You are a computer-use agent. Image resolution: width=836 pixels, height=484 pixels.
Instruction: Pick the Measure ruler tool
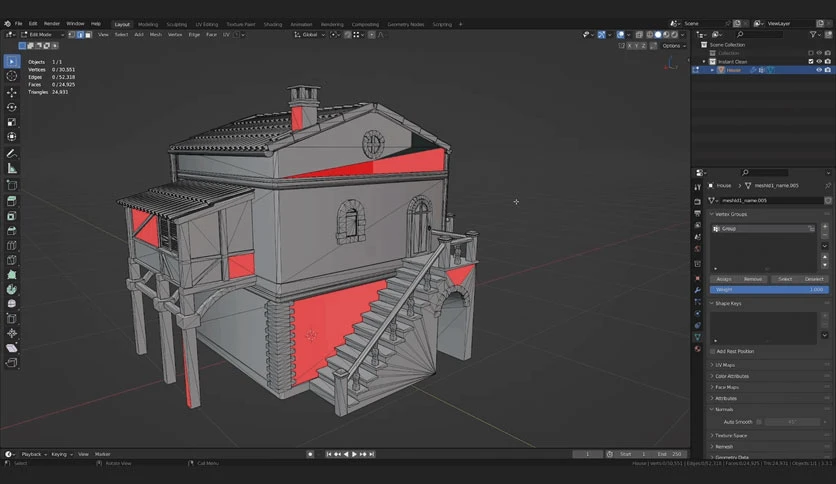coord(11,168)
